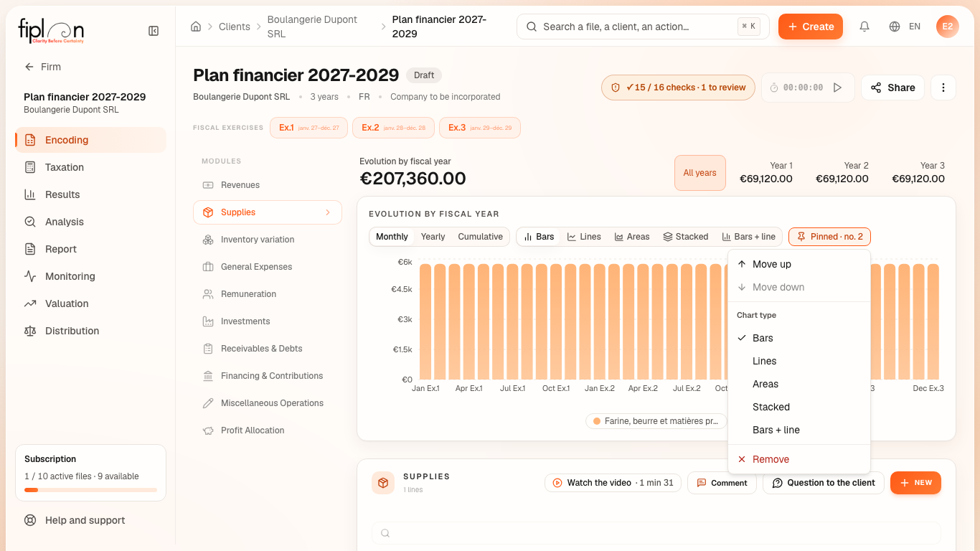Switch chart to Cumulative view
Screen dimensions: 980x551
click(x=480, y=237)
